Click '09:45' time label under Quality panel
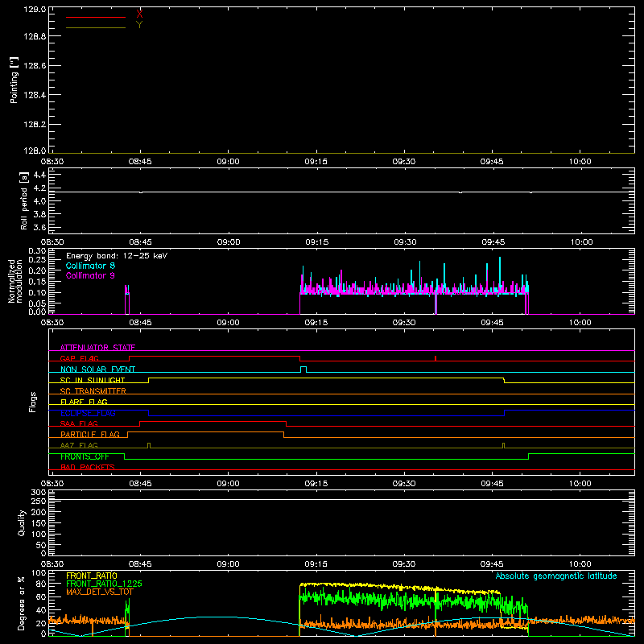 492,564
